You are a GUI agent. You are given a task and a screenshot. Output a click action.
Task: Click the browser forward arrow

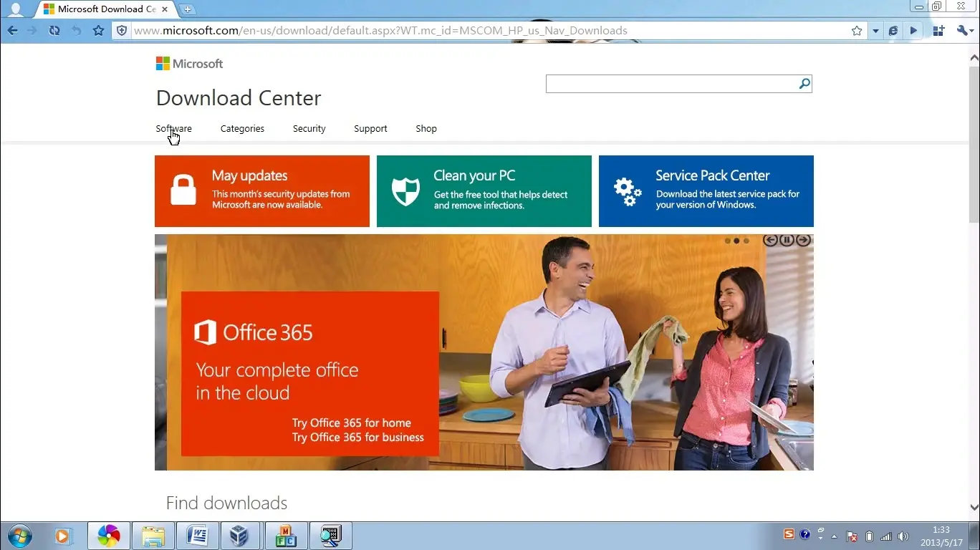tap(32, 31)
